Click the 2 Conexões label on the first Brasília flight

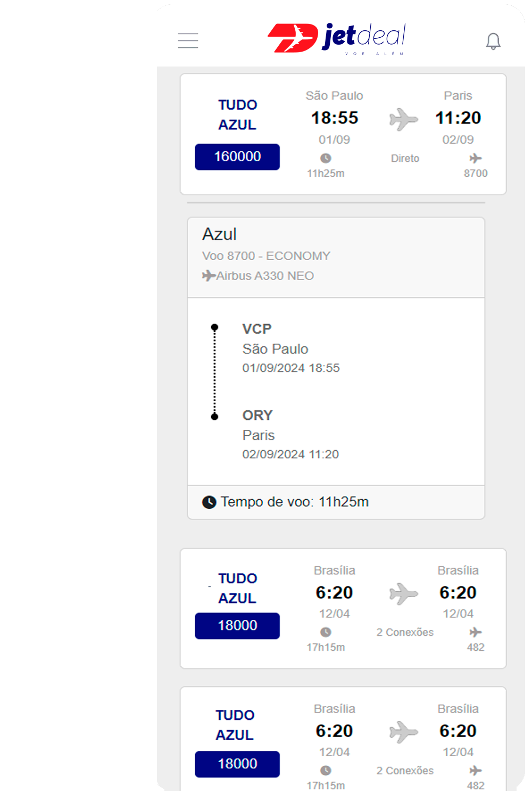click(405, 632)
